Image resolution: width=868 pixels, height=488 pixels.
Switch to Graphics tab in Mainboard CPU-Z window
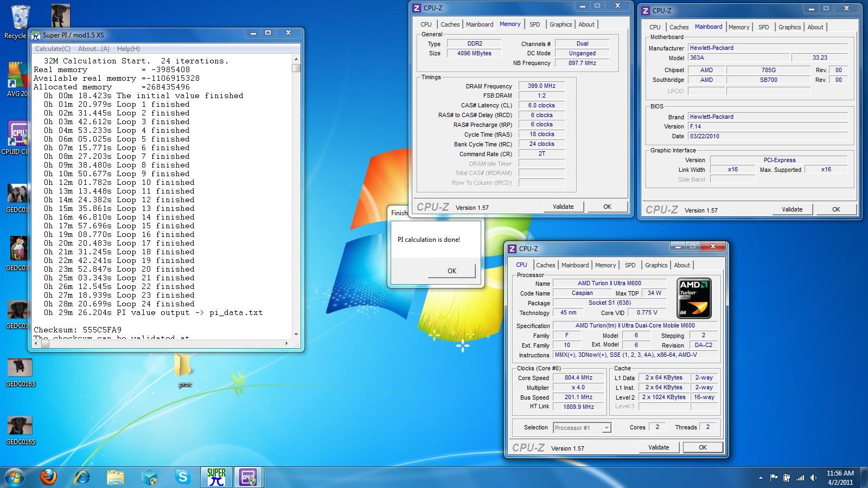pyautogui.click(x=789, y=27)
